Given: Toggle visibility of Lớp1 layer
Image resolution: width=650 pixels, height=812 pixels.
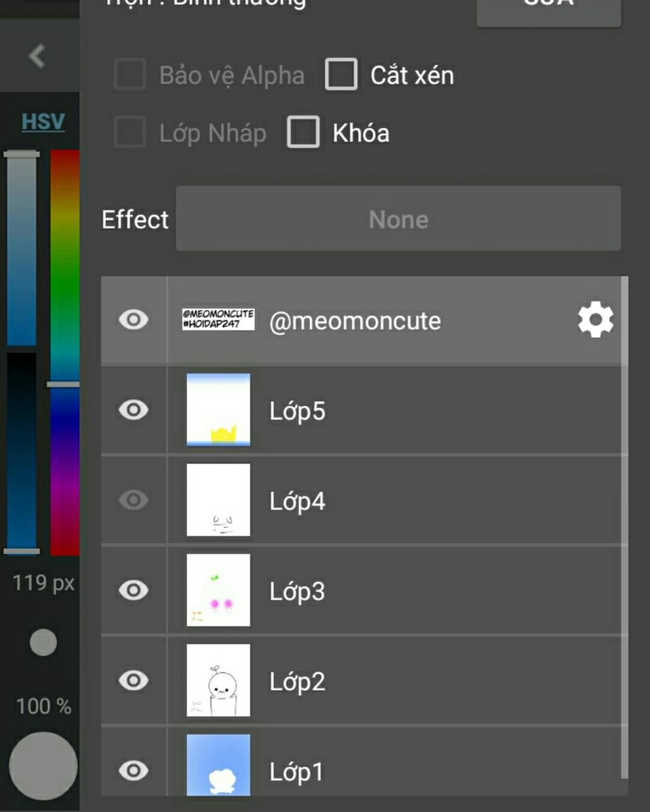Looking at the screenshot, I should (x=133, y=771).
